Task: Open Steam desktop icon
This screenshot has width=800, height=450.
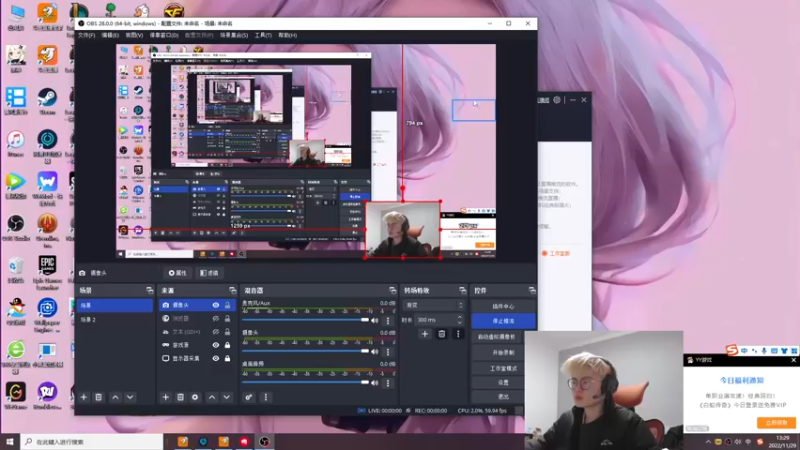Action: (x=47, y=101)
